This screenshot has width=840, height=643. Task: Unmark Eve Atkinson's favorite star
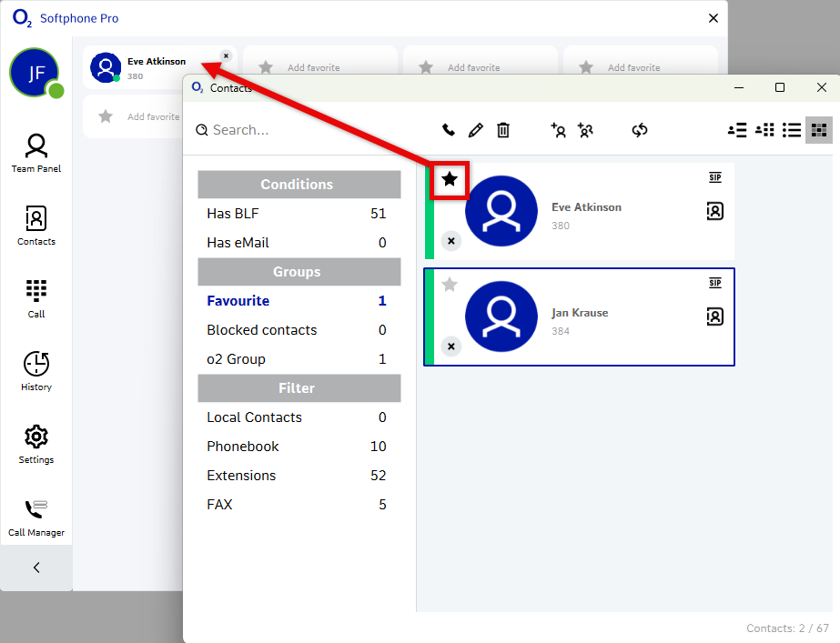coord(450,179)
